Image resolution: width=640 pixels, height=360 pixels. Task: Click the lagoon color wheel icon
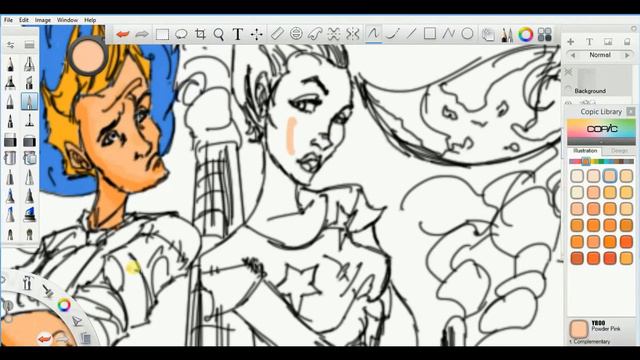click(x=64, y=305)
